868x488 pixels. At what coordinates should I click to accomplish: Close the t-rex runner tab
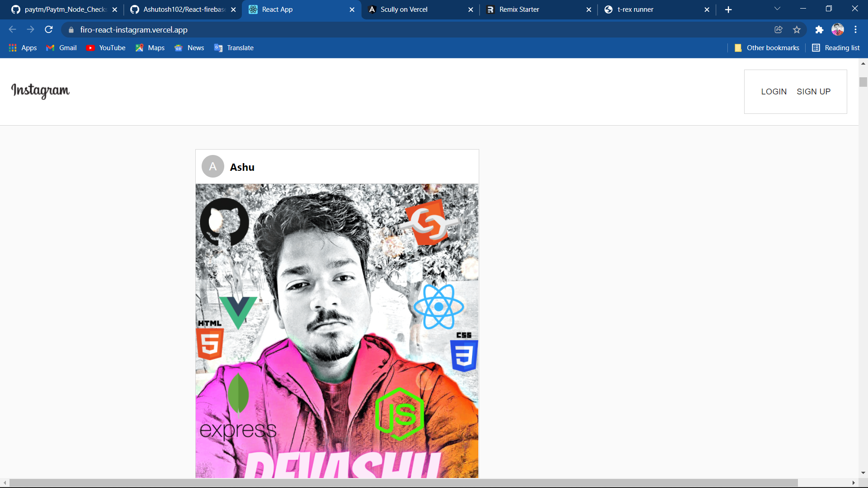click(707, 9)
